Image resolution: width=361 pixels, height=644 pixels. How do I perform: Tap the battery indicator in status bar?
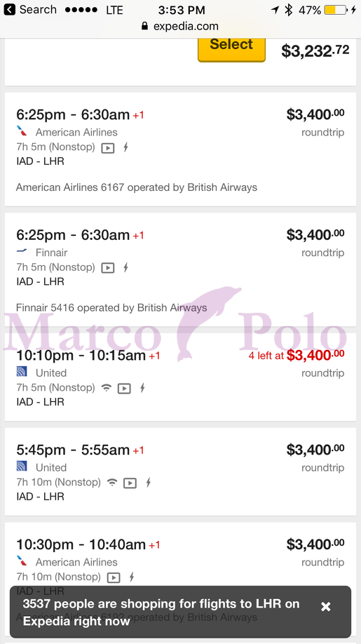click(x=336, y=10)
